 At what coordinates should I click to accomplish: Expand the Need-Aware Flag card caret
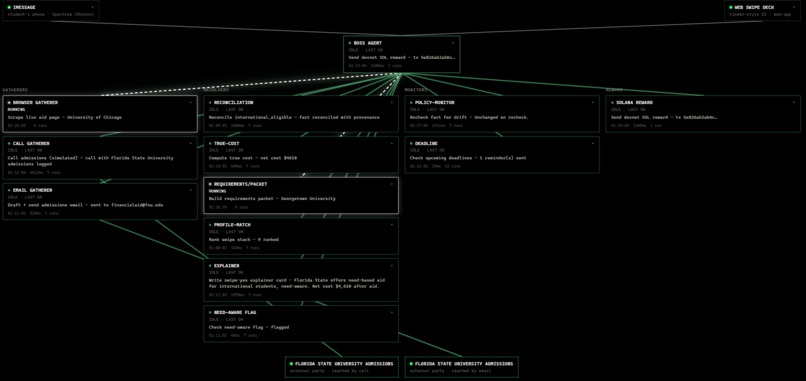[391, 312]
